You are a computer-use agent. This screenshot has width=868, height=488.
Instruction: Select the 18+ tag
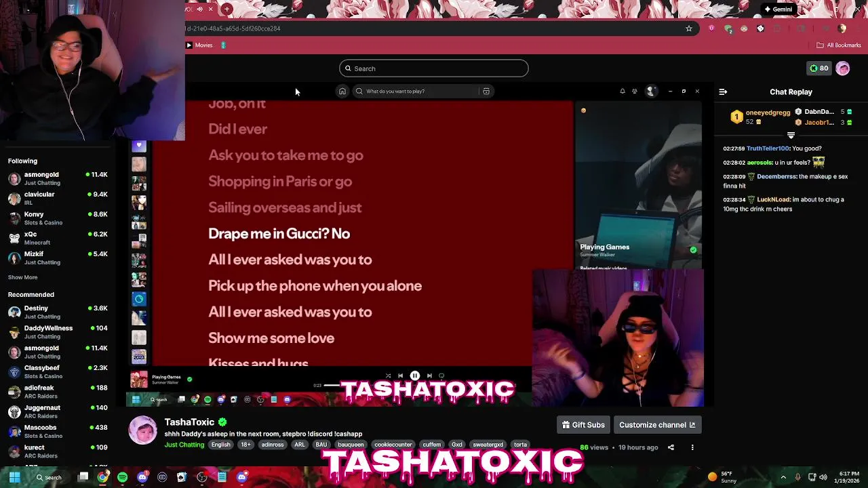point(245,445)
